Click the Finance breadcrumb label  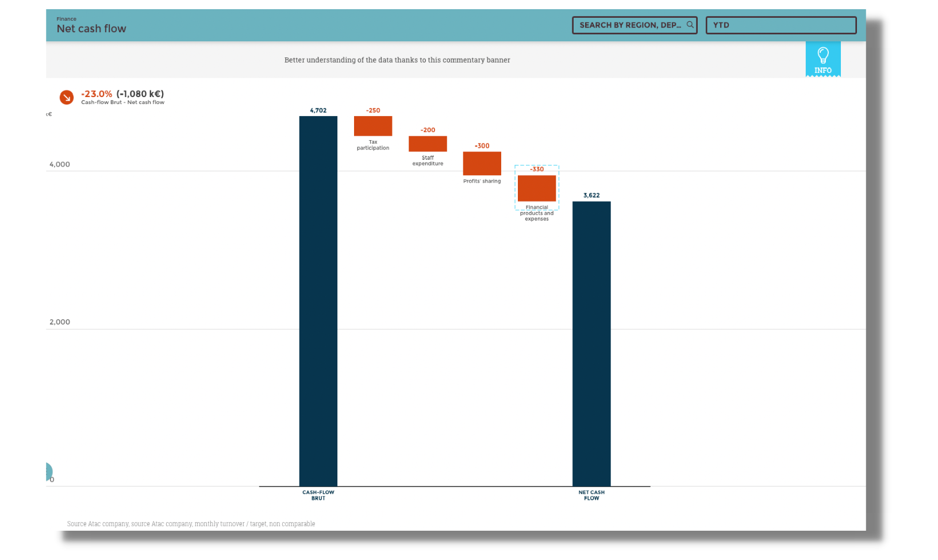point(66,19)
